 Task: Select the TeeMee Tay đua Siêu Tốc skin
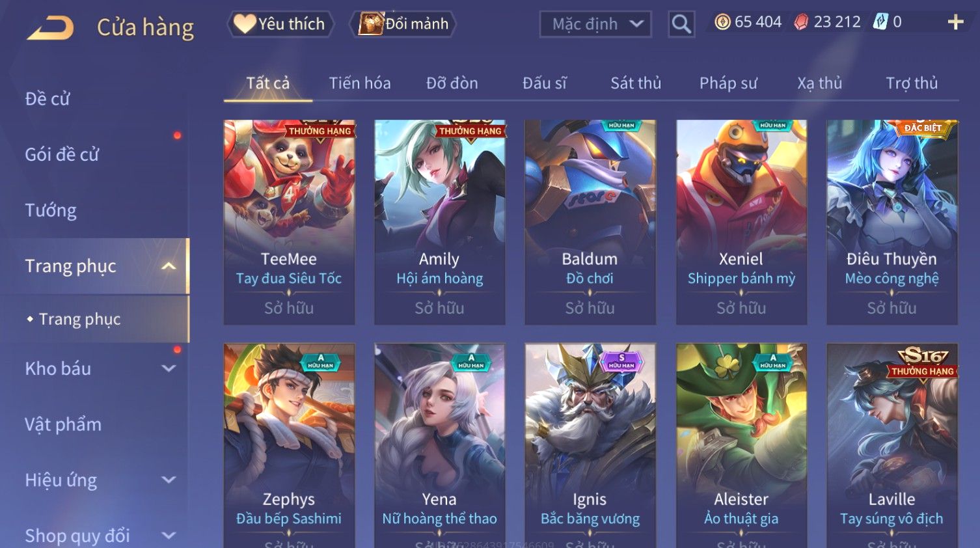click(289, 222)
